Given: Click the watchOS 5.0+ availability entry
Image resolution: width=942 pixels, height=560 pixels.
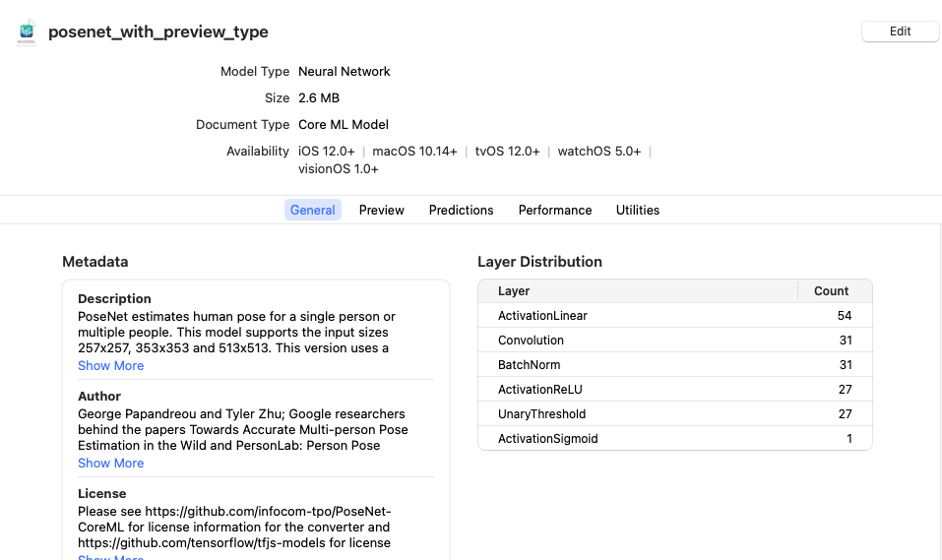Looking at the screenshot, I should [599, 152].
